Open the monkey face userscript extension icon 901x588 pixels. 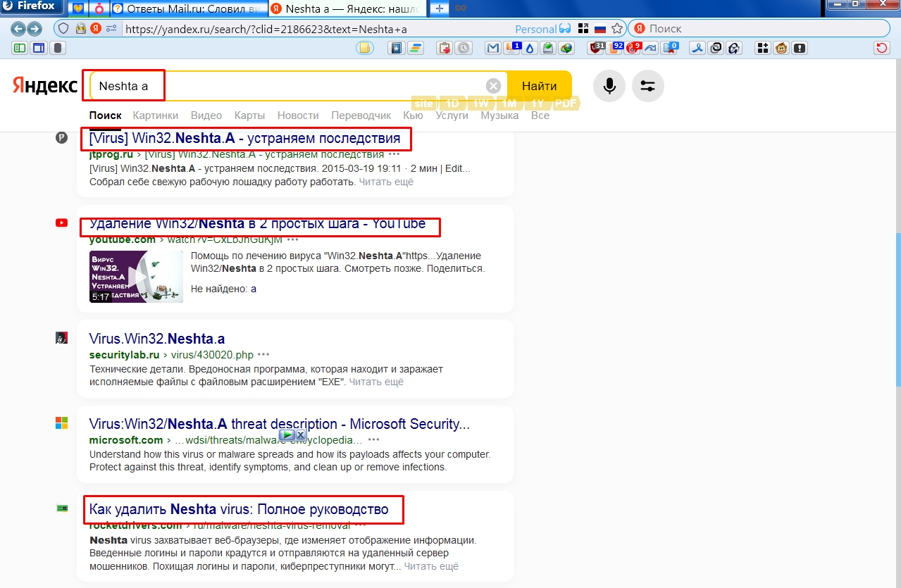coord(781,48)
